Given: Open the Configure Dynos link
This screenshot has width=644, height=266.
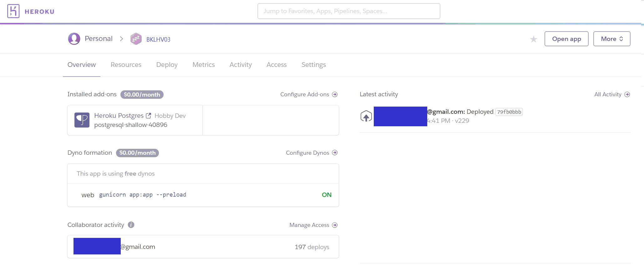Looking at the screenshot, I should point(307,153).
